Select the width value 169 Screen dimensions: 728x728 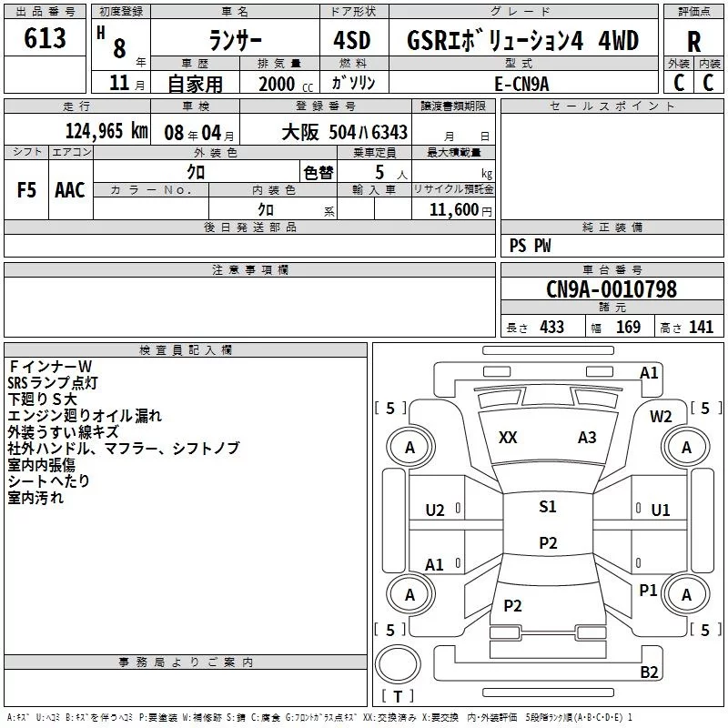628,328
